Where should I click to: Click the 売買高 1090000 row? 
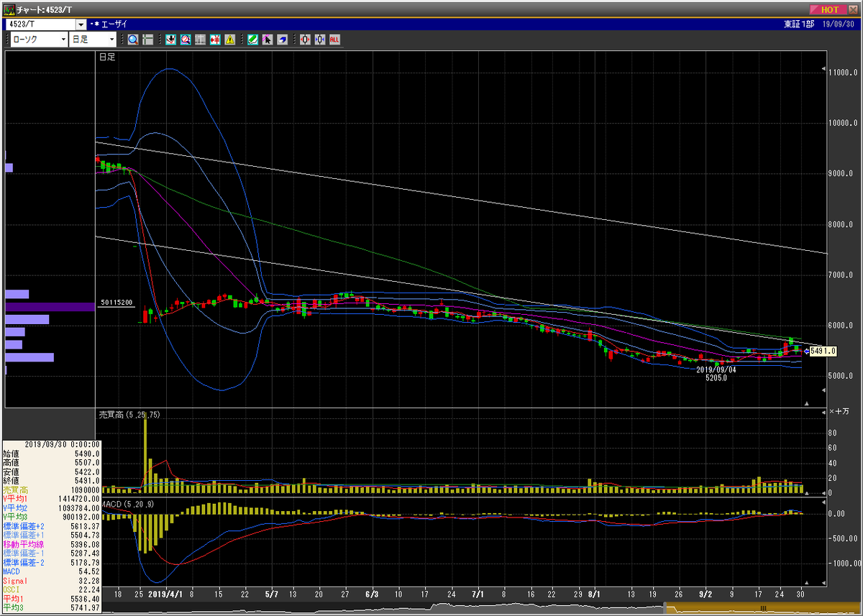(x=51, y=489)
